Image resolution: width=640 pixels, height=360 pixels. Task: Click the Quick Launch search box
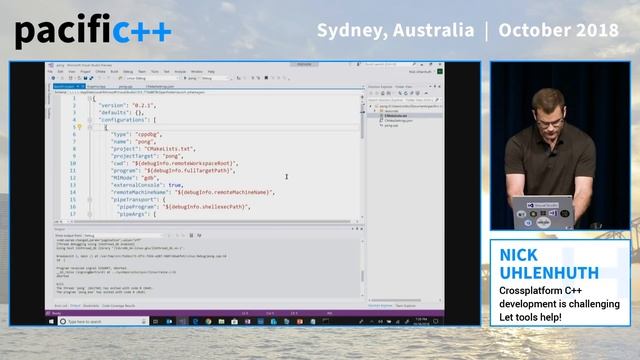coord(391,65)
